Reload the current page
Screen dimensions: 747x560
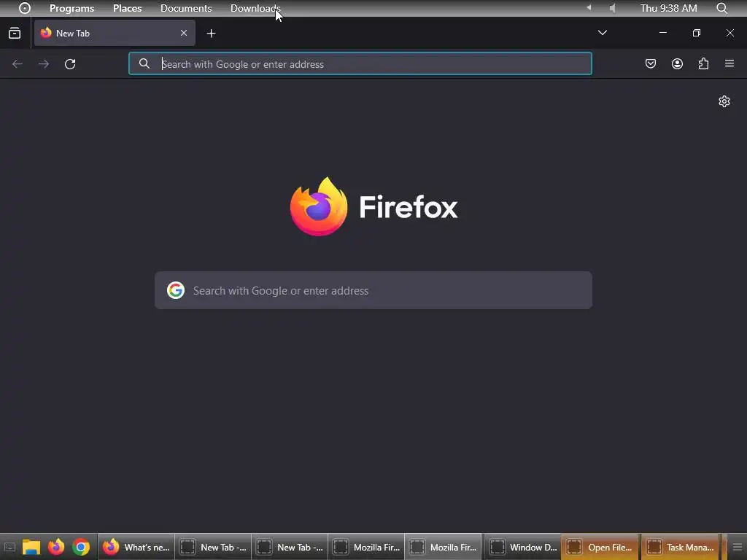(70, 64)
